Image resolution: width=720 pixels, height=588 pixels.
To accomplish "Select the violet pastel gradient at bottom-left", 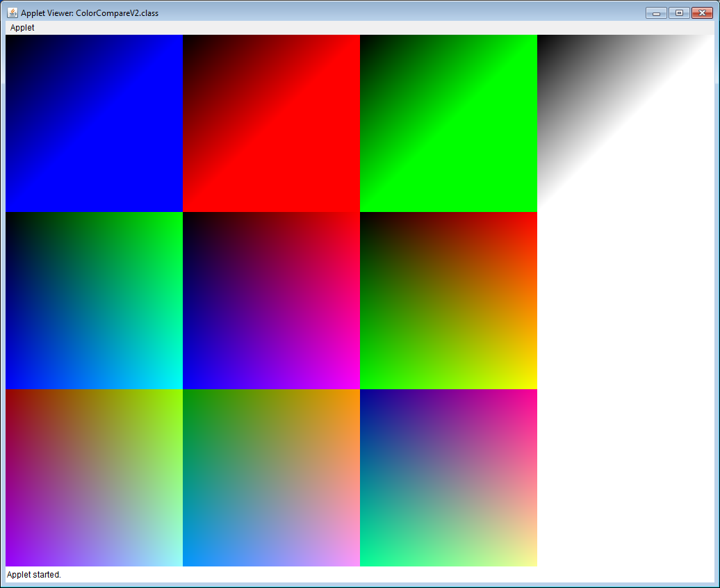I will (94, 477).
